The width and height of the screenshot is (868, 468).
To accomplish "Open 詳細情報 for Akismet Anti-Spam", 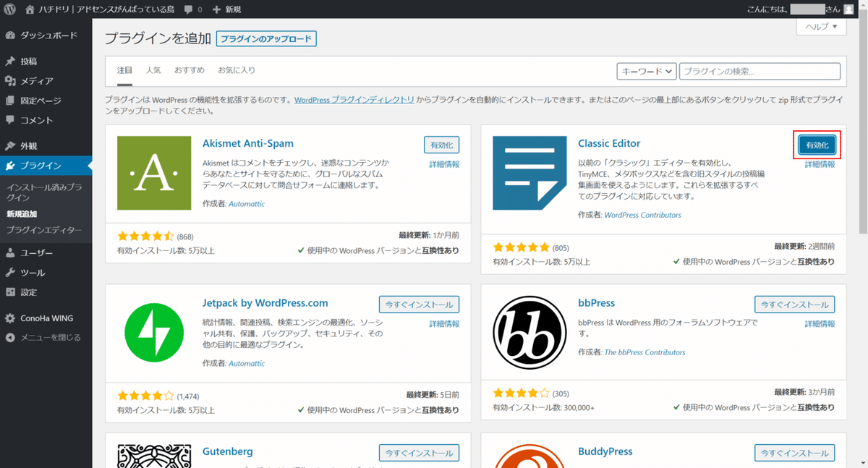I will [444, 164].
